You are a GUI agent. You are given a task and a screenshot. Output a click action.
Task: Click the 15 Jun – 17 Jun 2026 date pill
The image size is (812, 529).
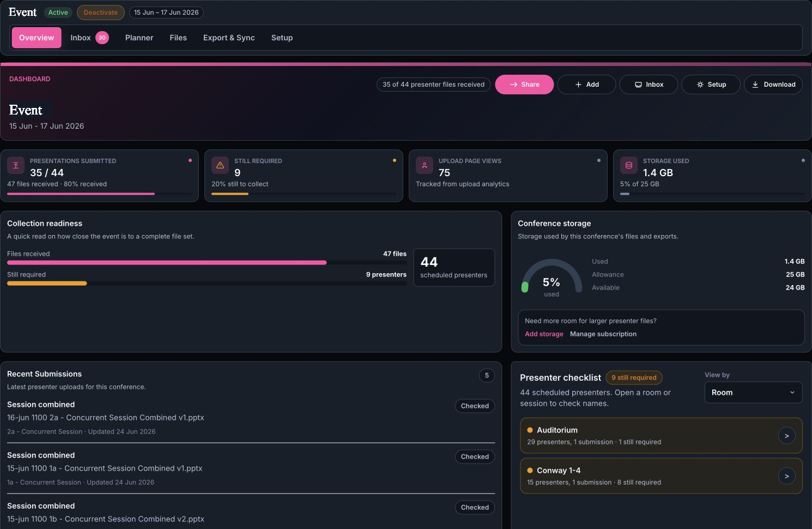(x=166, y=13)
